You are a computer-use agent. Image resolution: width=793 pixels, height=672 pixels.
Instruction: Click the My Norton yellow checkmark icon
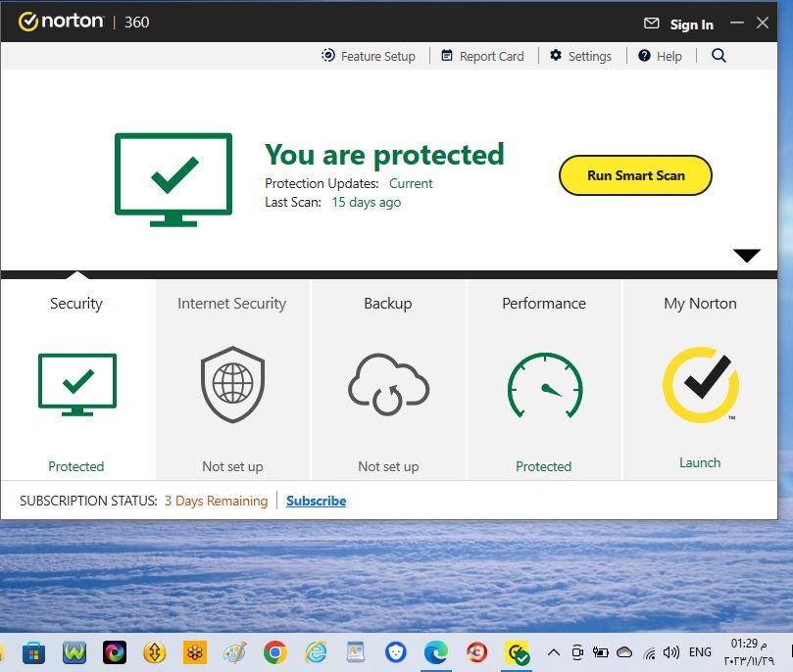click(701, 385)
